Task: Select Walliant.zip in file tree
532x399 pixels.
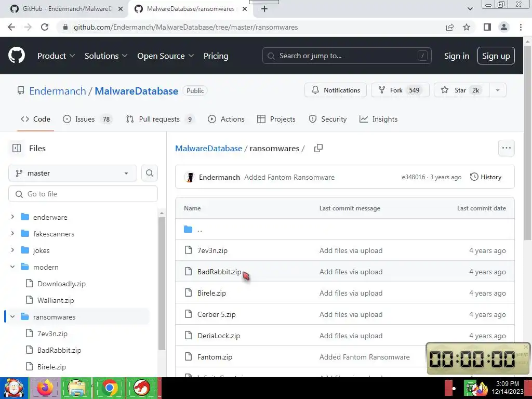Action: click(56, 300)
